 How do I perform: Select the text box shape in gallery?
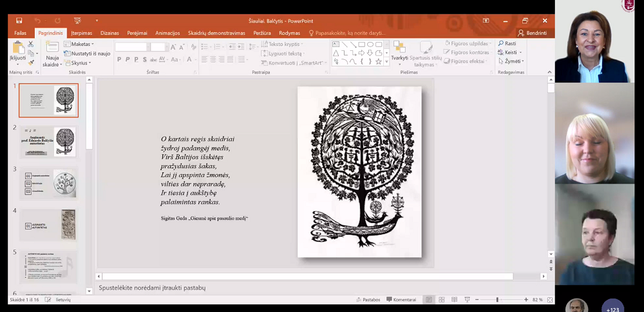336,44
